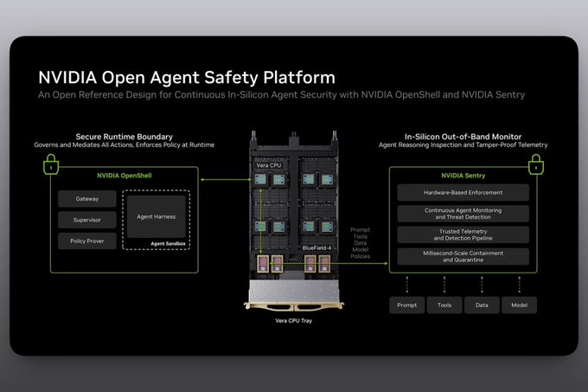
Task: Select the Policy Prover box
Action: [x=87, y=241]
